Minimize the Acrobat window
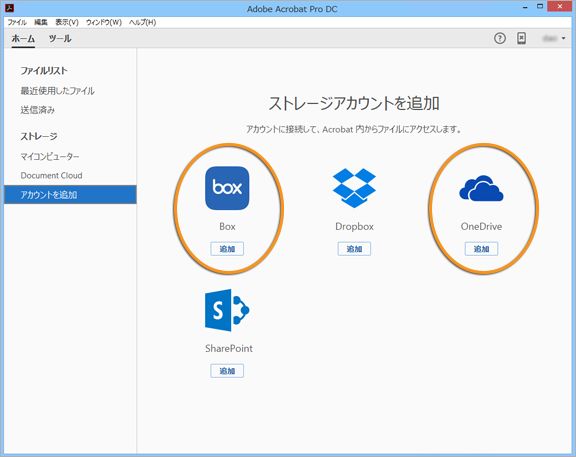Image resolution: width=576 pixels, height=457 pixels. [x=525, y=7]
